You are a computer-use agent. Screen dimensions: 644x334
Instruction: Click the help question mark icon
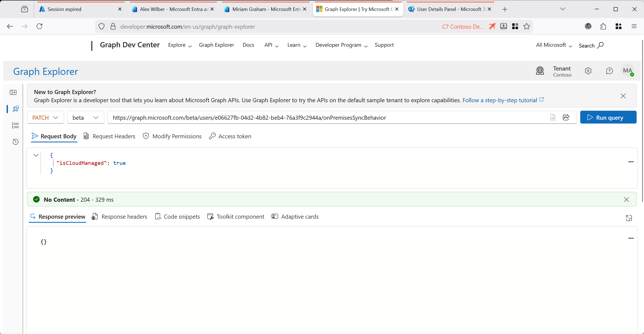tap(609, 71)
